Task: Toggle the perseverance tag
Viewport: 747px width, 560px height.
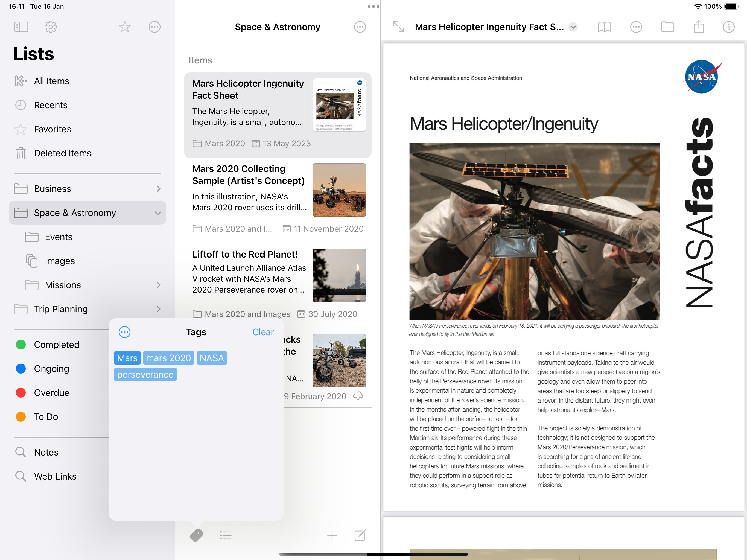Action: (145, 374)
